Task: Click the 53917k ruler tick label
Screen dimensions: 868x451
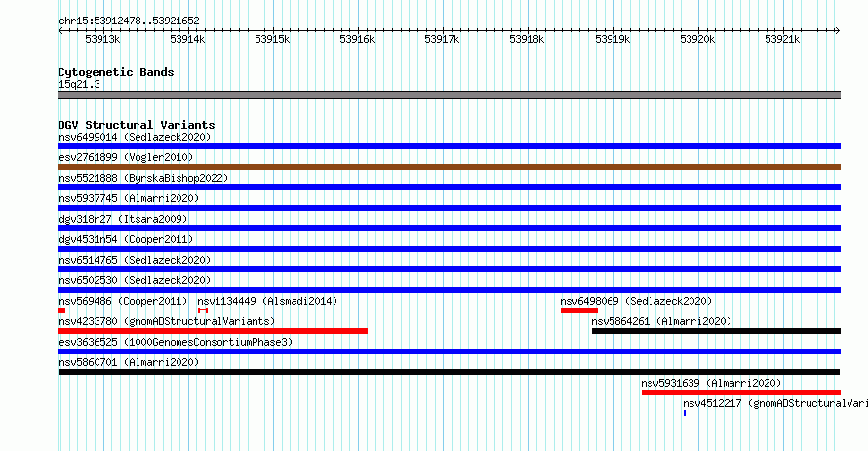Action: coord(442,39)
